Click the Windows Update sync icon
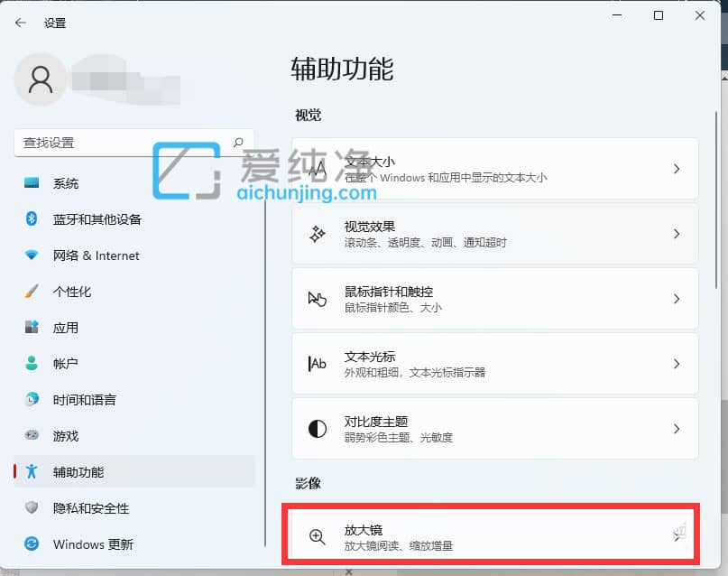The width and height of the screenshot is (728, 576). tap(32, 544)
